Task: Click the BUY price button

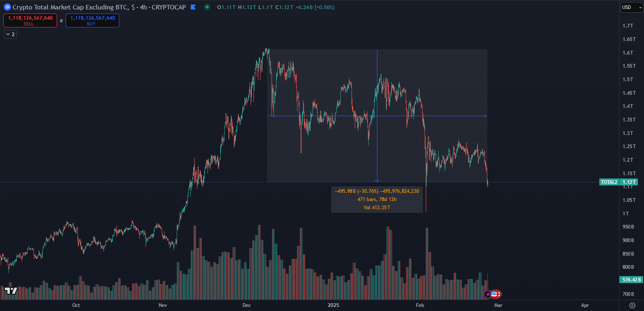Action: coord(92,21)
